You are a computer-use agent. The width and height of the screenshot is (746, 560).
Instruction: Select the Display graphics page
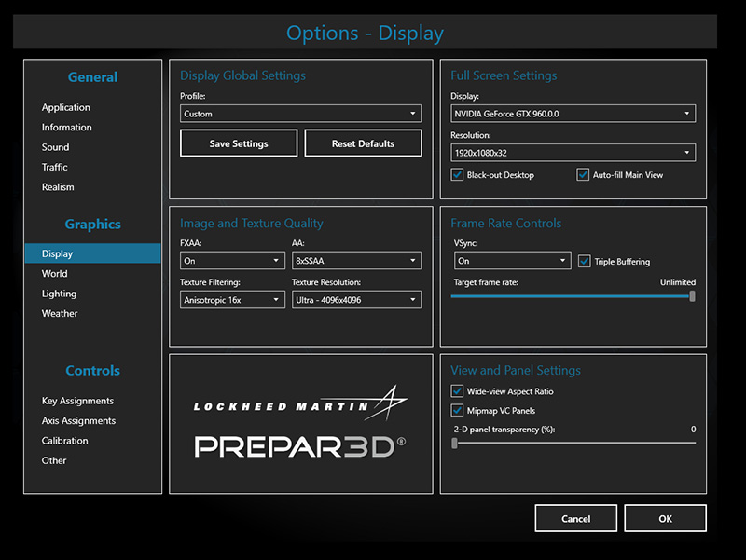(92, 253)
